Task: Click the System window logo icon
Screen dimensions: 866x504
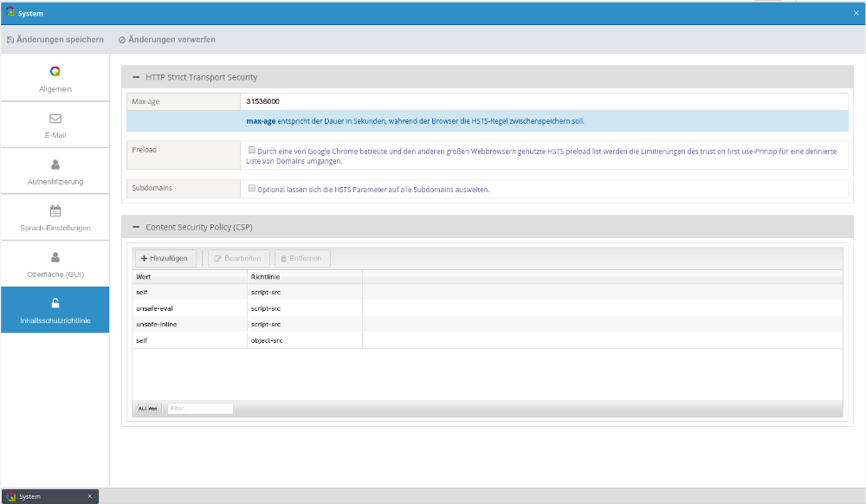Action: pos(10,13)
